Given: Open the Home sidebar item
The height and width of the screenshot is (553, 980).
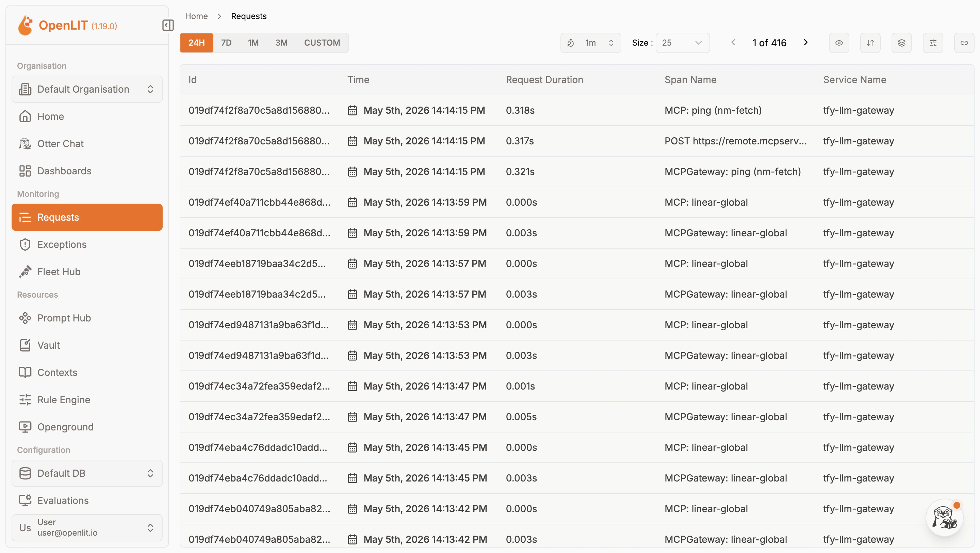Looking at the screenshot, I should (87, 116).
